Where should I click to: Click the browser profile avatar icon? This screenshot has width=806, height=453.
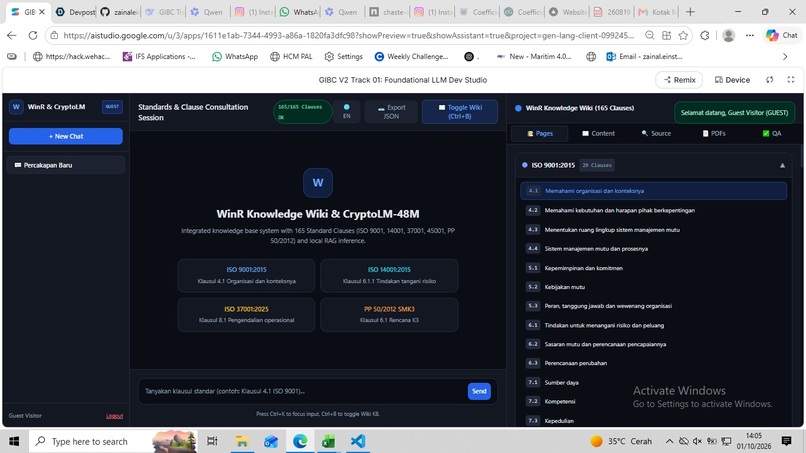(x=728, y=35)
